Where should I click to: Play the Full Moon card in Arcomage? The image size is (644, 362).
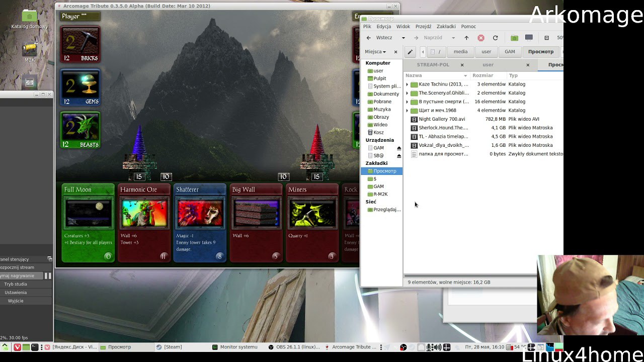[x=88, y=223]
